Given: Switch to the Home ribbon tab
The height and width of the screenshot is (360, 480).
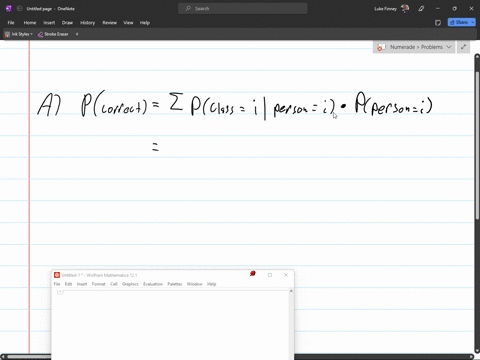Looking at the screenshot, I should 30,23.
